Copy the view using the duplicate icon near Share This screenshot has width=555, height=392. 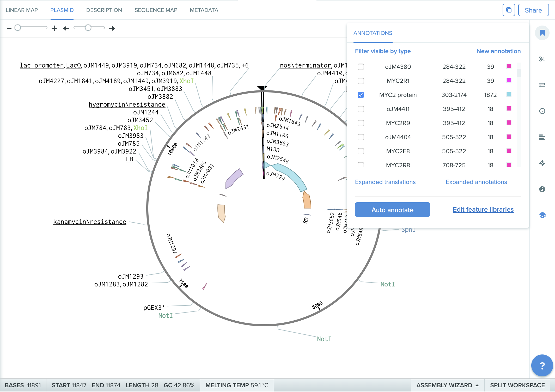(x=509, y=10)
